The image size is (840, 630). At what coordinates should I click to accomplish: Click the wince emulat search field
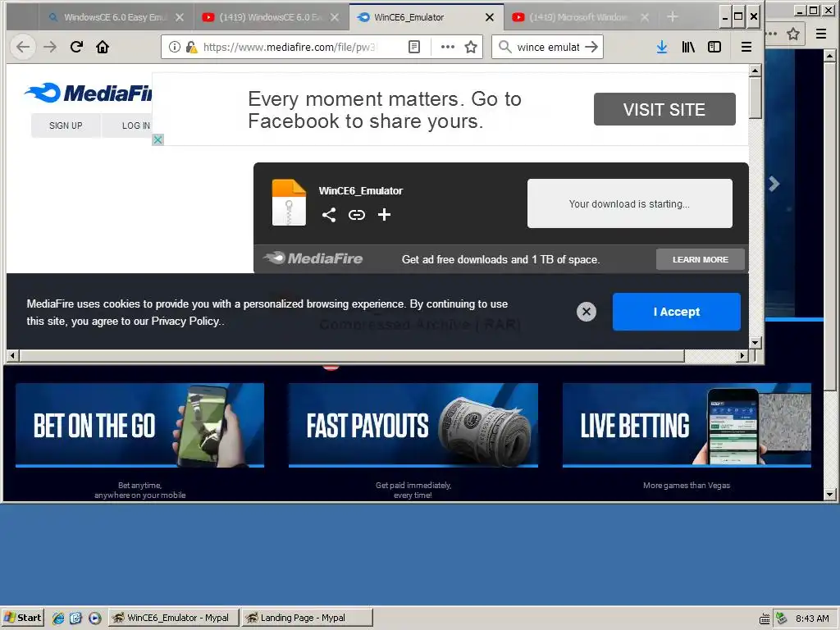pyautogui.click(x=548, y=47)
